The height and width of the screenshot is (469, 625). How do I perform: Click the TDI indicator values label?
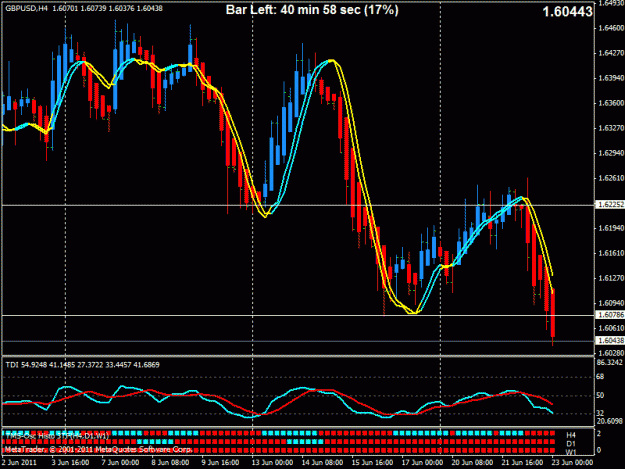point(82,365)
